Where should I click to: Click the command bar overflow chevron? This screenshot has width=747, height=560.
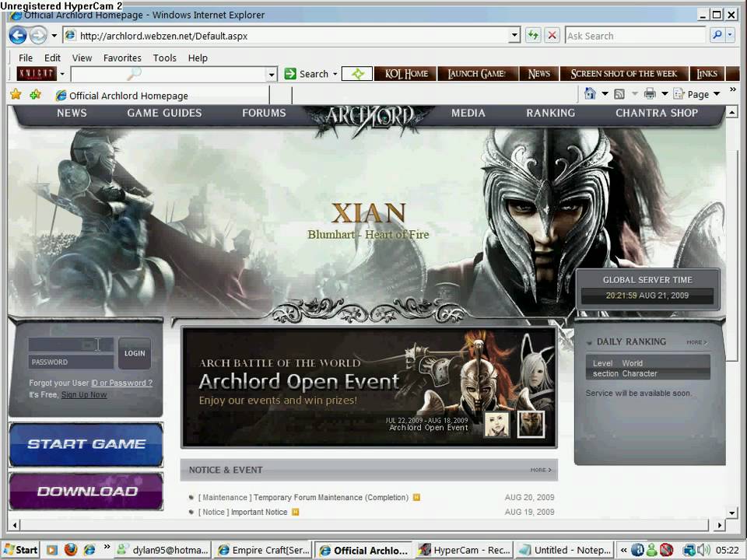(x=733, y=89)
